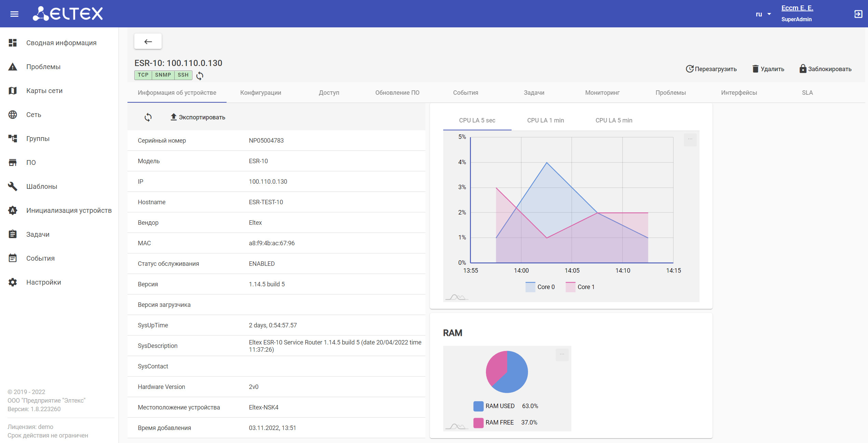Toggle Core 1 series in the chart legend

click(580, 287)
